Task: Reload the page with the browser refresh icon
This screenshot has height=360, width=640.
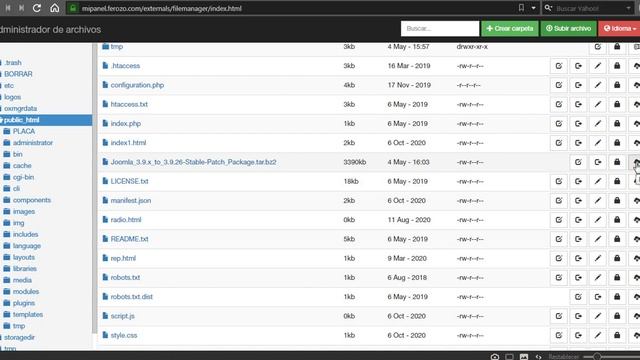Action: tap(37, 8)
